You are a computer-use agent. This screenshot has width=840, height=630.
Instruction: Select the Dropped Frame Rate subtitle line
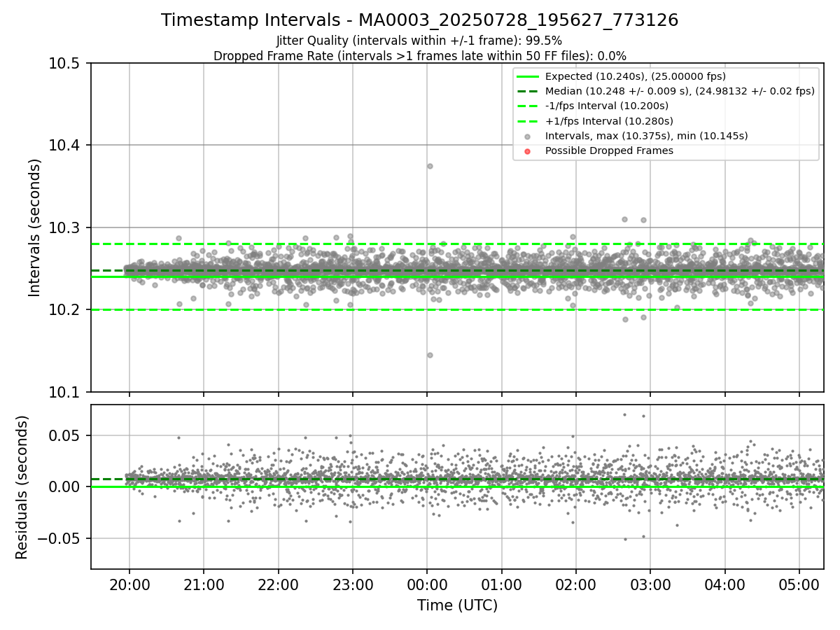click(419, 55)
